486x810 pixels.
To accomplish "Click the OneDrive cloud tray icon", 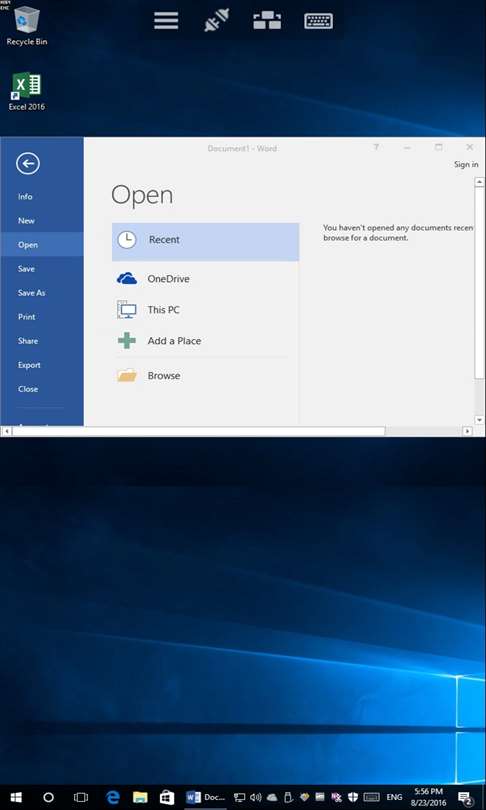I will click(x=272, y=798).
